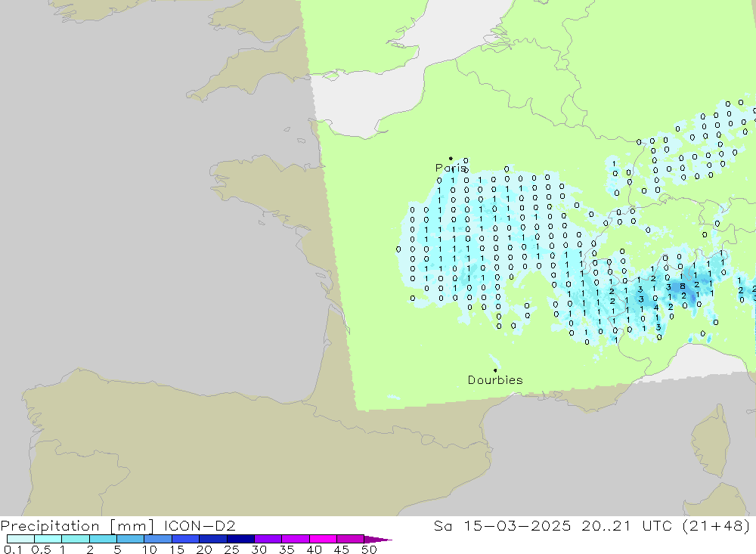This screenshot has height=554, width=756.
Task: Select the 10–15 mm legend color swatch
Action: (158, 539)
